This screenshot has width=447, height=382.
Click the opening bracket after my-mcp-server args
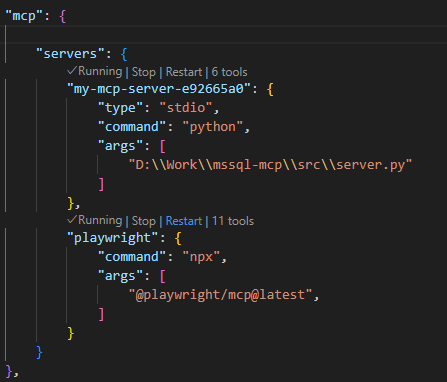(163, 146)
